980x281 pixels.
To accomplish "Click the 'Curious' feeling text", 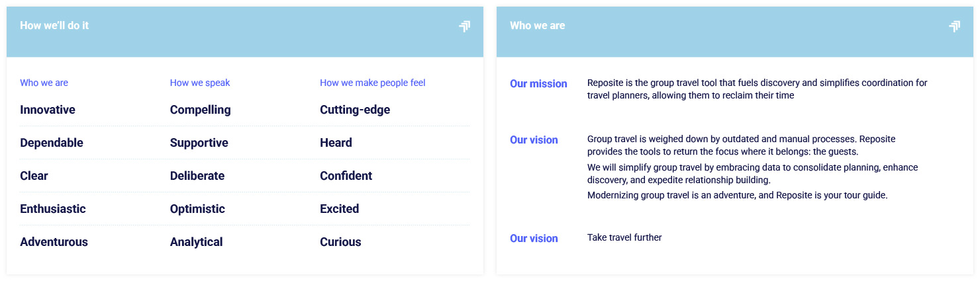I will [340, 242].
